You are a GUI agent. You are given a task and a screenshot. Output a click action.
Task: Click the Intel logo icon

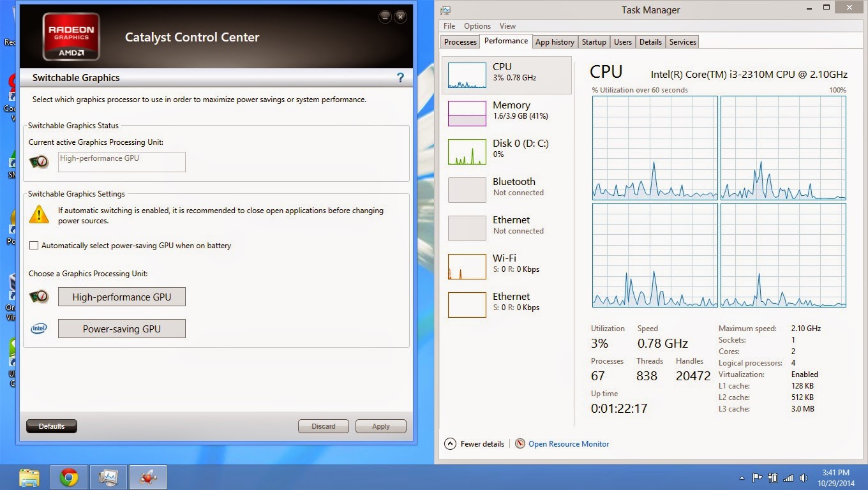pos(39,329)
